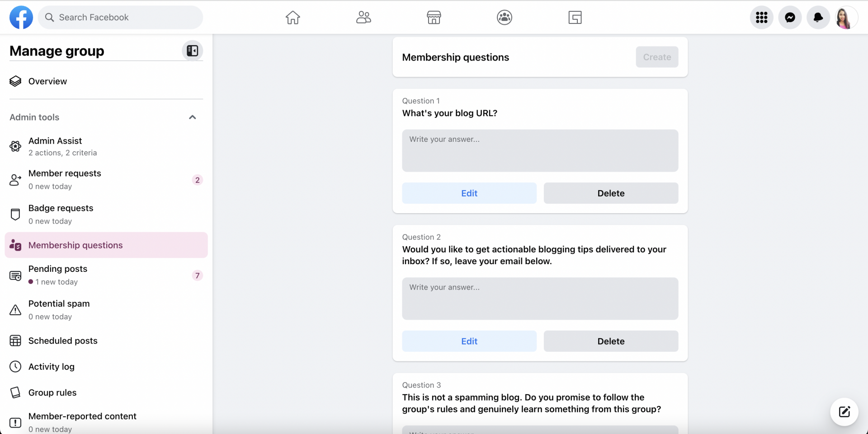This screenshot has height=434, width=868.
Task: Open the Messenger icon
Action: 790,17
